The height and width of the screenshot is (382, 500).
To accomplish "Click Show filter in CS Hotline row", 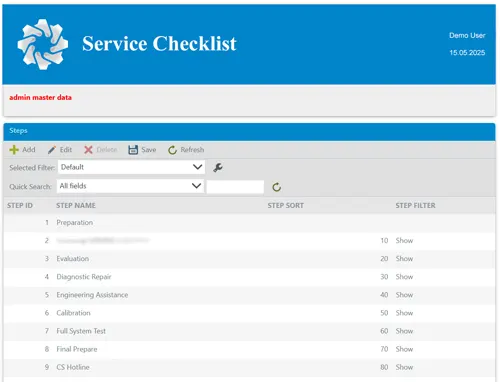I will (404, 367).
